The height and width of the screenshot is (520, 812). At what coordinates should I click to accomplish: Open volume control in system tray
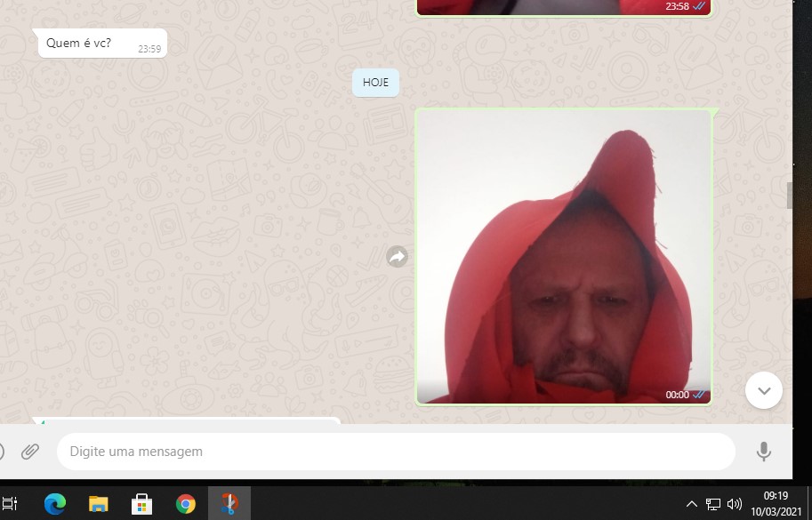tap(735, 504)
